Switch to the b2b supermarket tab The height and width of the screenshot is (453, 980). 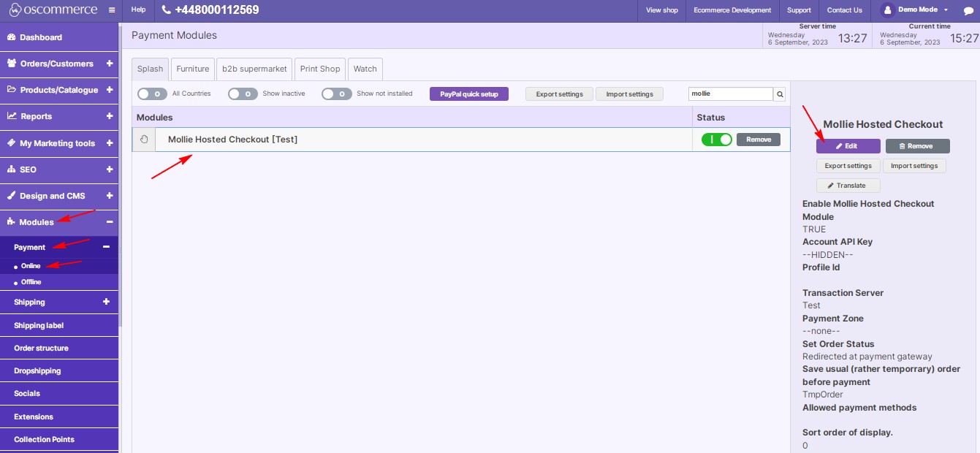(x=254, y=69)
